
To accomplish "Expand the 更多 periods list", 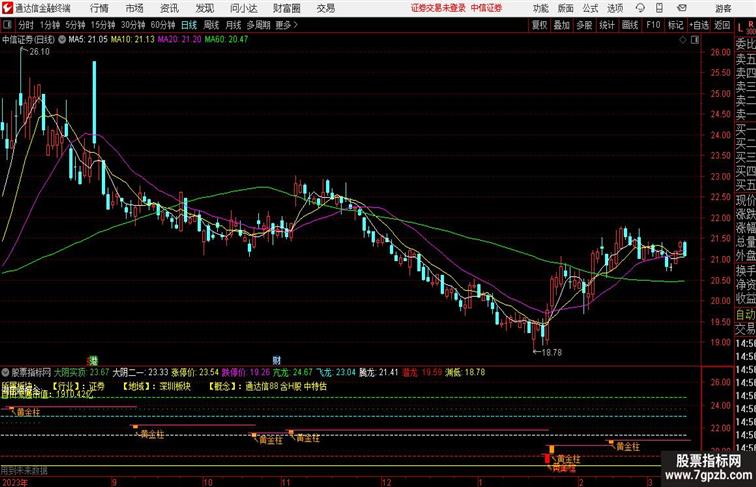I will click(286, 25).
